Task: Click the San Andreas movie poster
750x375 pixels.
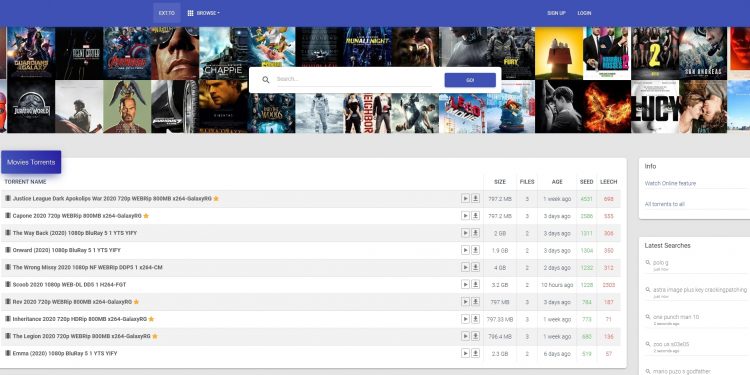Action: coord(703,53)
